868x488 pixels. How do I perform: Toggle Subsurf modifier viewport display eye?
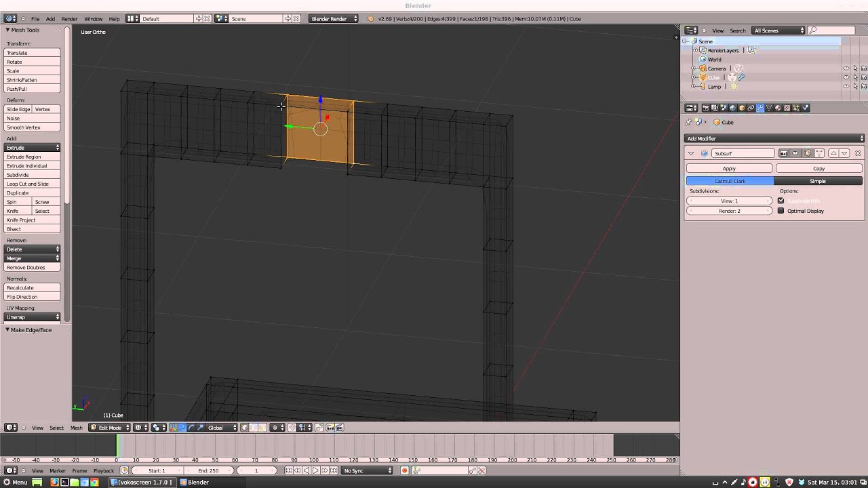pos(795,153)
